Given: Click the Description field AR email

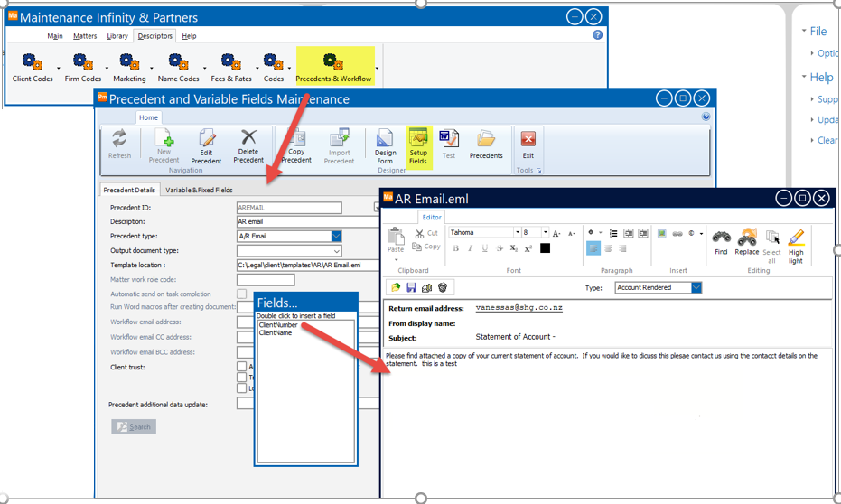Looking at the screenshot, I should pyautogui.click(x=308, y=221).
